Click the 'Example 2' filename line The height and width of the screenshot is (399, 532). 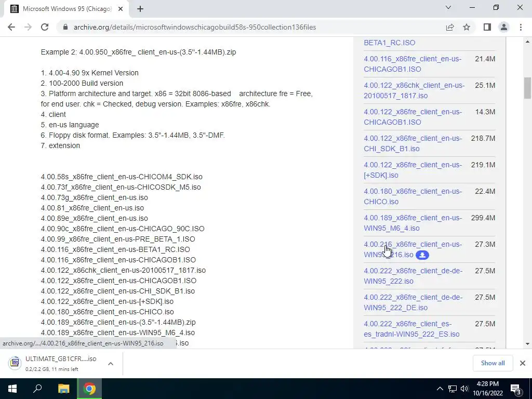[x=138, y=52]
